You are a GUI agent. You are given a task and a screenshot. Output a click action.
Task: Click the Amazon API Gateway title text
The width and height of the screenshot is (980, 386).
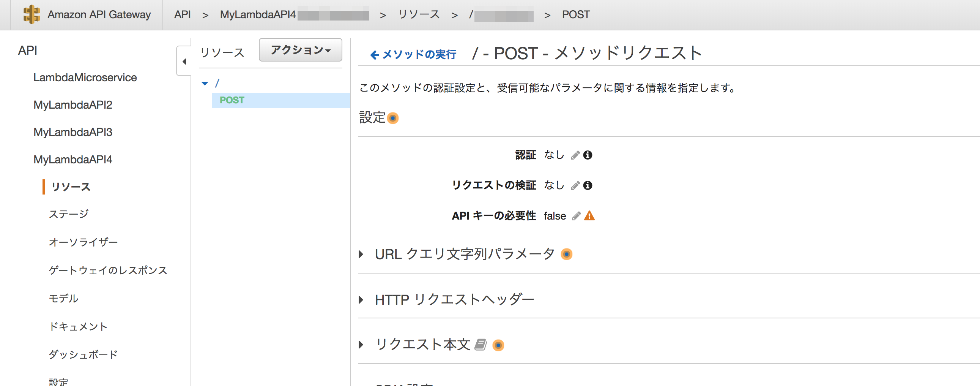tap(99, 14)
